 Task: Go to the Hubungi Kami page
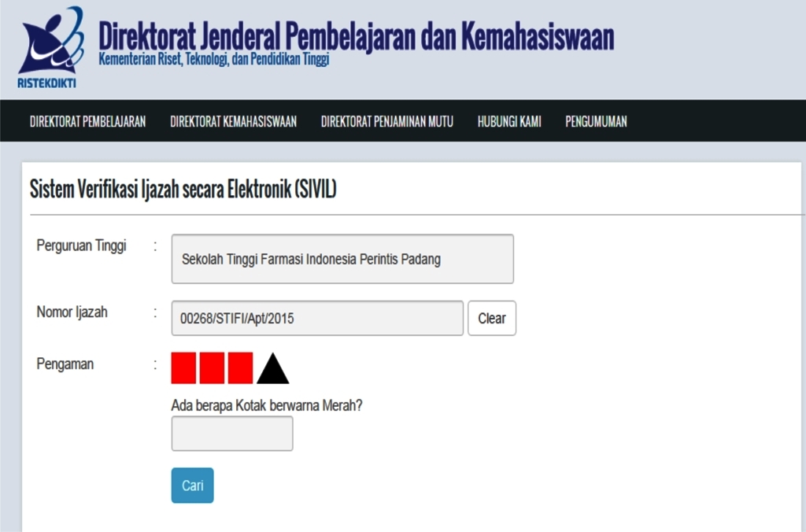509,121
